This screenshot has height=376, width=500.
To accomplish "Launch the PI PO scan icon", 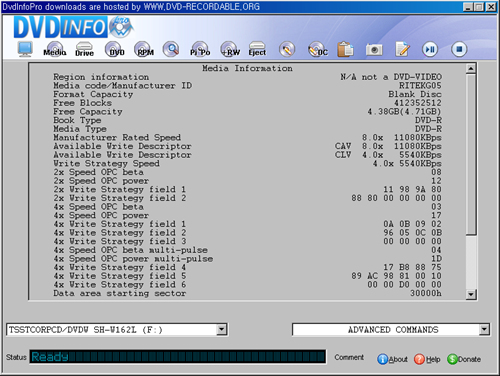I will (x=200, y=49).
